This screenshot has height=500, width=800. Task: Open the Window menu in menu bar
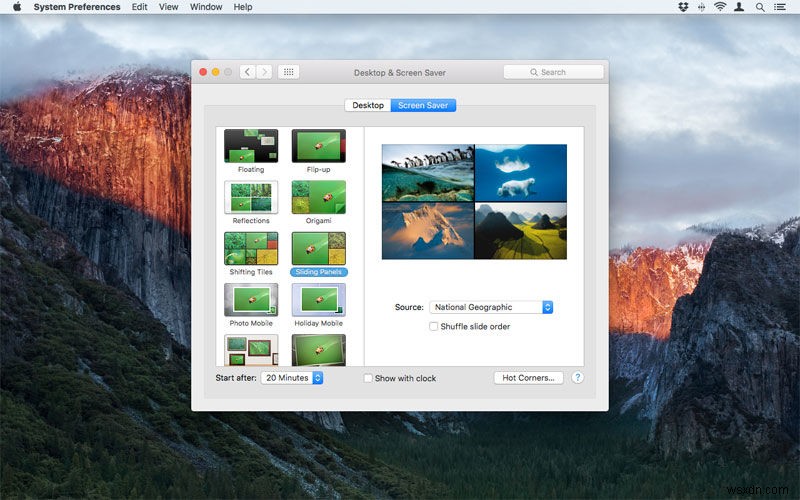pos(206,7)
